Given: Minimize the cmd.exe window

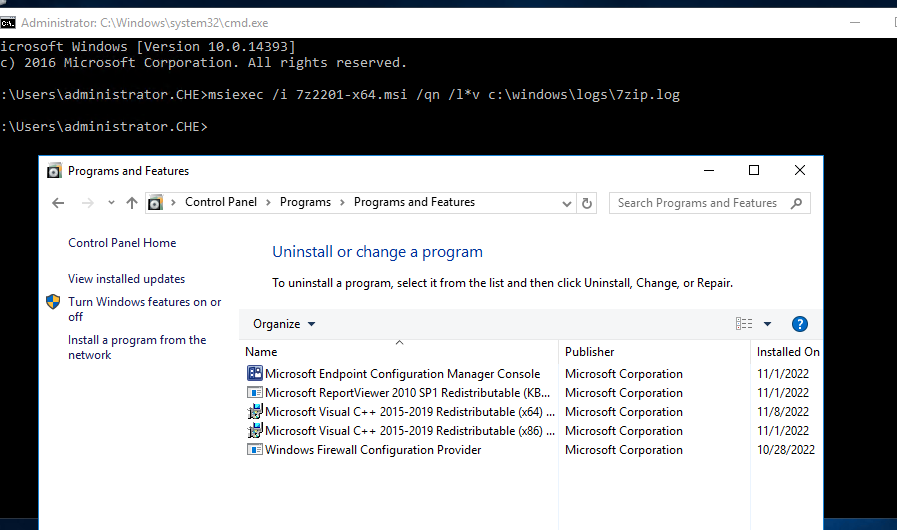Looking at the screenshot, I should (x=855, y=23).
